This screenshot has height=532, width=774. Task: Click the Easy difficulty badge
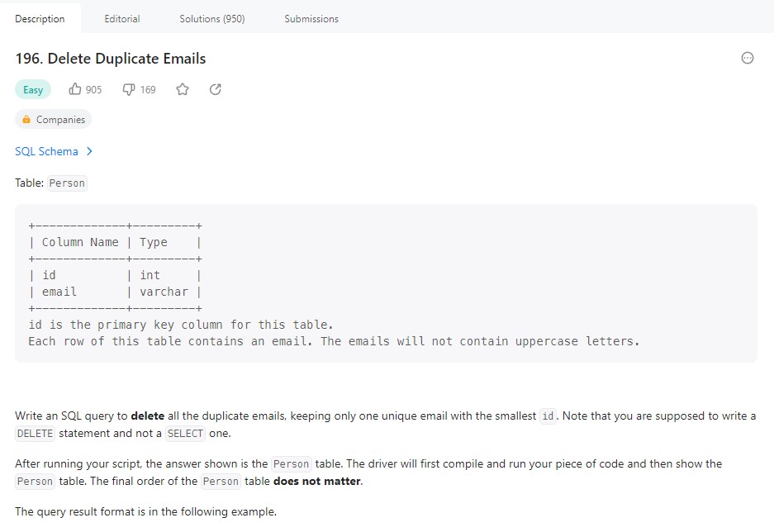tap(33, 89)
